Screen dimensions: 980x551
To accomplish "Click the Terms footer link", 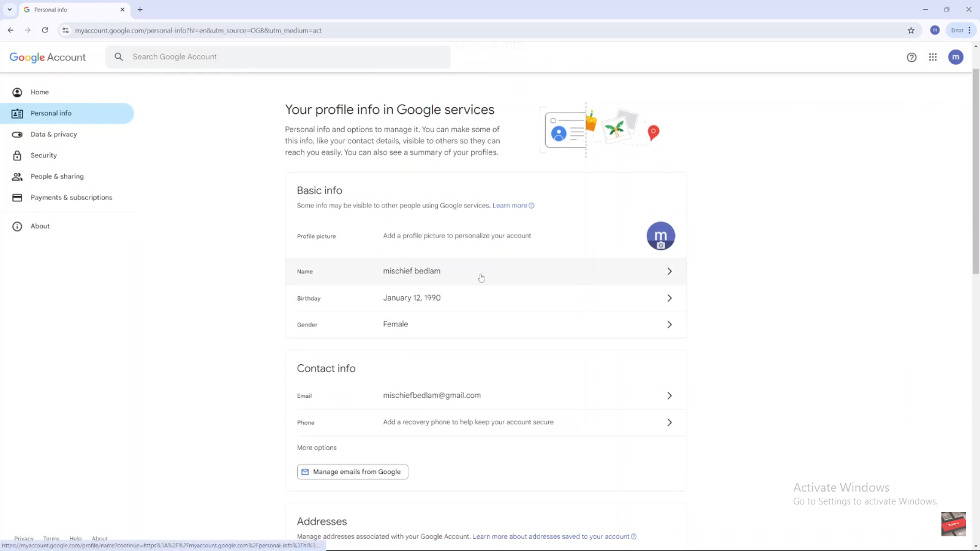I will click(x=51, y=539).
